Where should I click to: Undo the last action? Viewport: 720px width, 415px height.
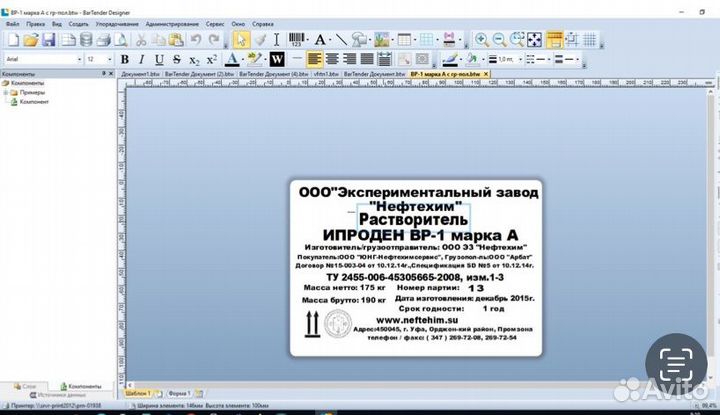(196, 40)
